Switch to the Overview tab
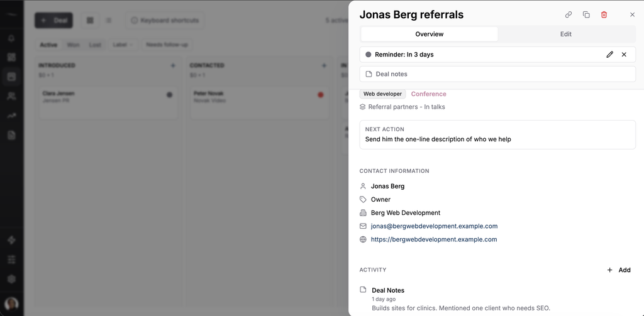 (x=429, y=34)
